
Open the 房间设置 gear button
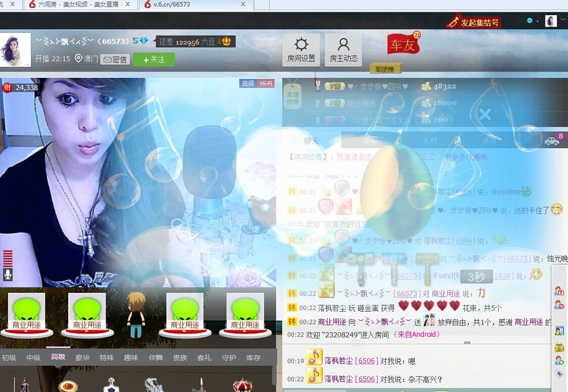(x=301, y=50)
